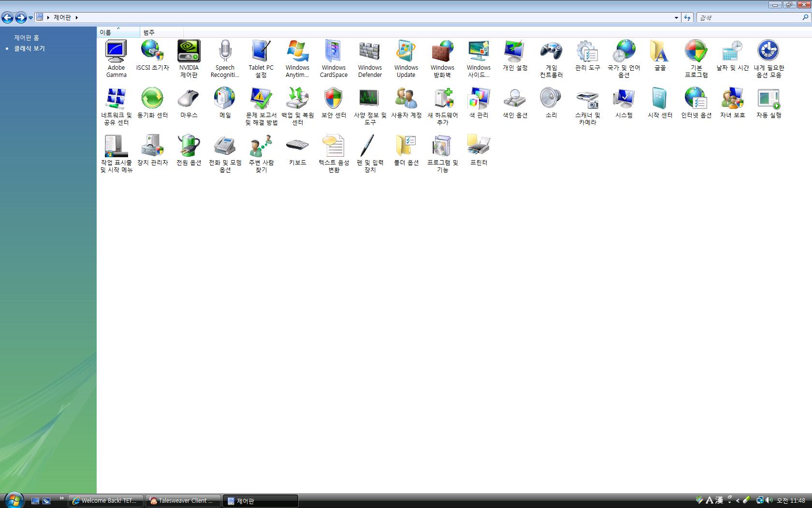Open 시스템 icon
Screen dimensions: 812x508
(623, 99)
